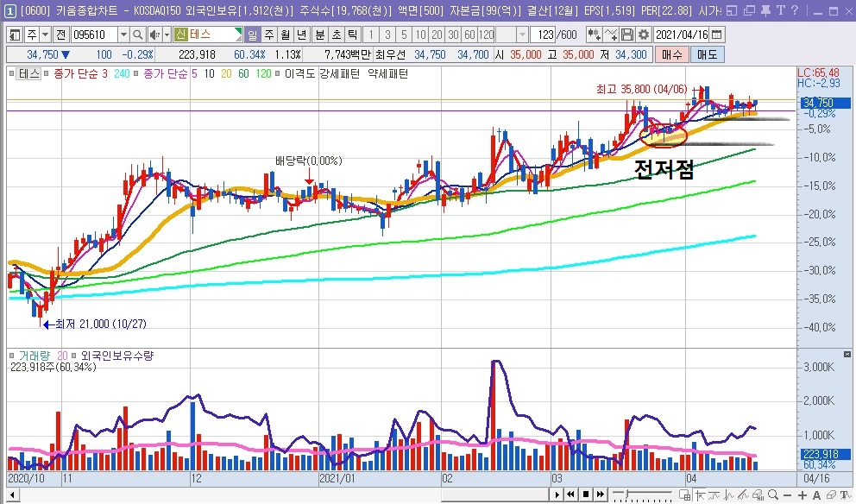Viewport: 856px width, 504px height.
Task: Play chart replay
Action: click(x=557, y=495)
